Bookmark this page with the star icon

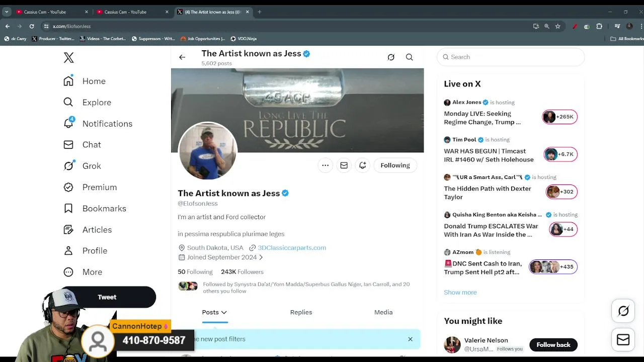558,26
